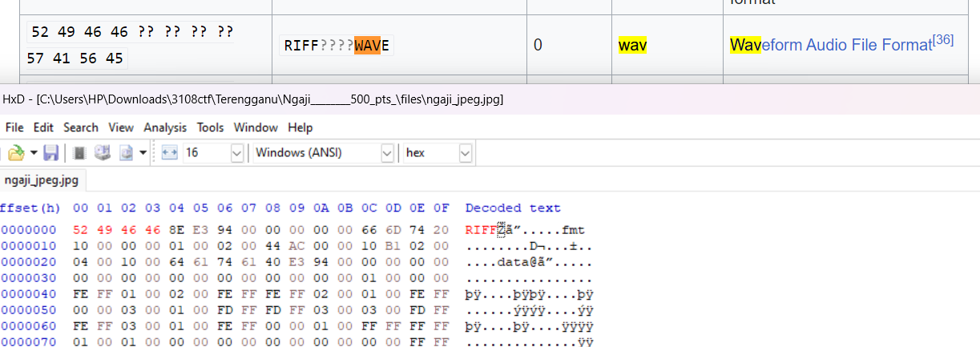The image size is (980, 347).
Task: Open the Tools menu
Action: pyautogui.click(x=210, y=127)
